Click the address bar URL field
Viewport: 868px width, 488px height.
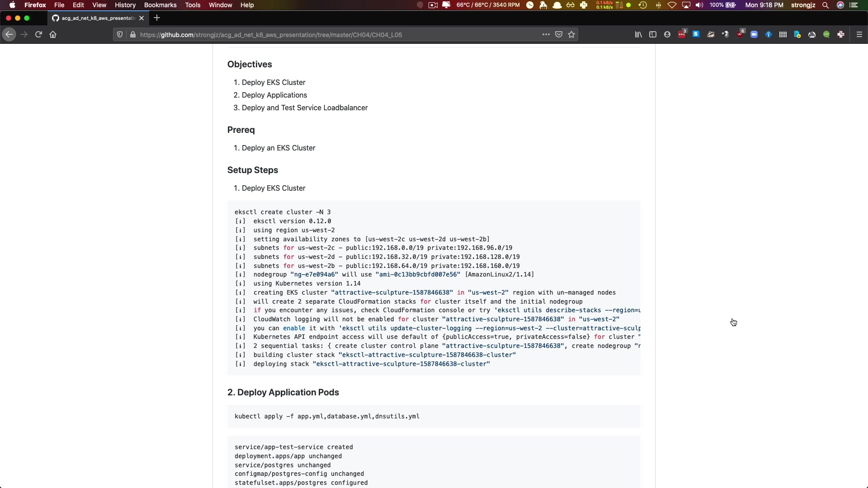316,35
